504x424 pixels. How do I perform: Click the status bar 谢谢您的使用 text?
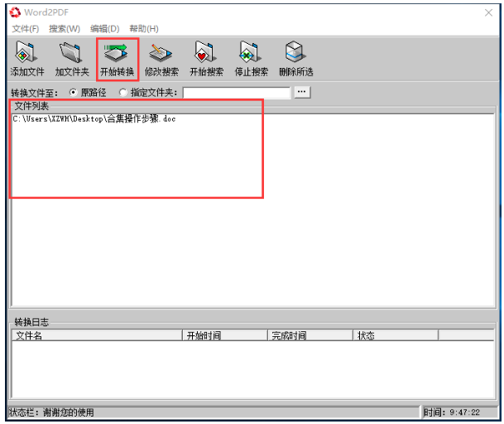[x=69, y=412]
